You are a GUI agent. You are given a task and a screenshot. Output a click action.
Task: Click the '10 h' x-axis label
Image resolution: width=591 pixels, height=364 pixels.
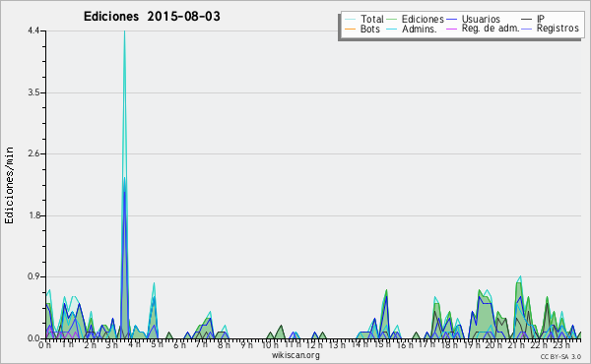[270, 345]
